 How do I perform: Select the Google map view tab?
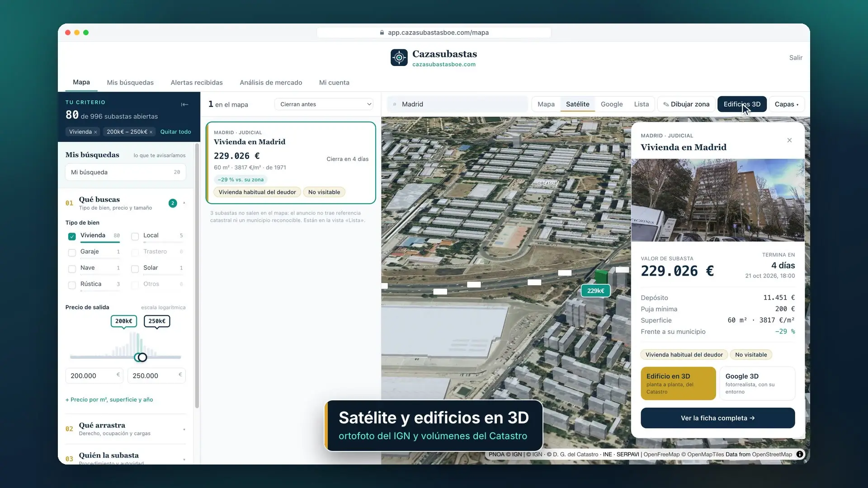[x=612, y=104]
